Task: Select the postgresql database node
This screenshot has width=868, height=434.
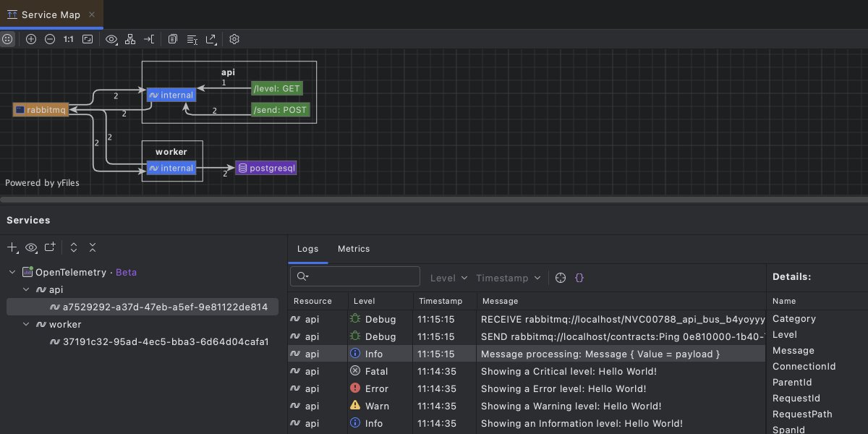Action: coord(266,168)
